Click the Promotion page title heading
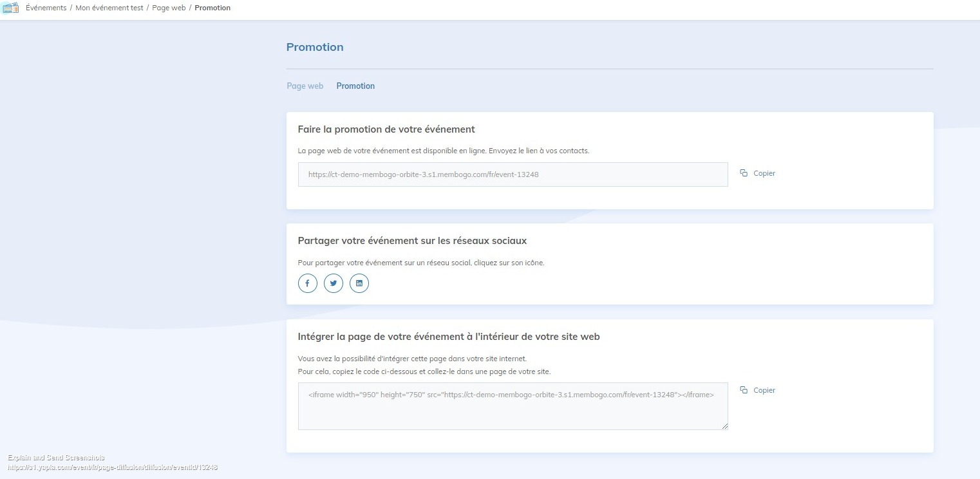980x479 pixels. coord(315,47)
